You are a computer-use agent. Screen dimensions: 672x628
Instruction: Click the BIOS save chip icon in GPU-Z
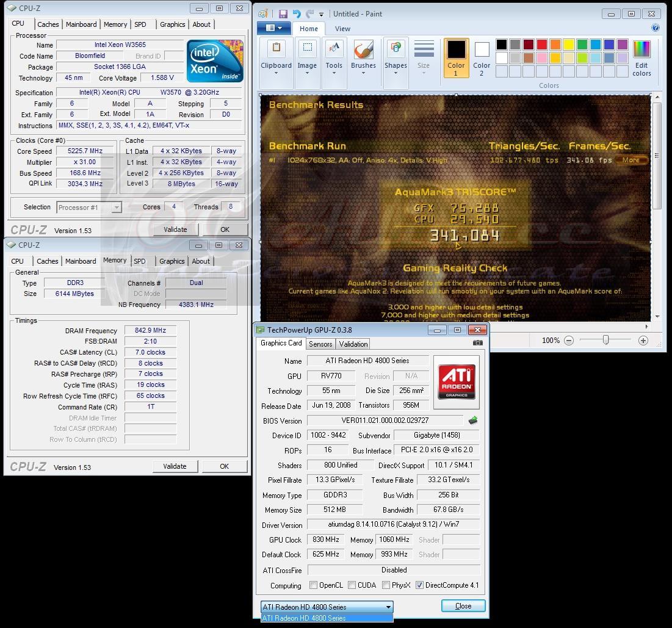tap(473, 420)
